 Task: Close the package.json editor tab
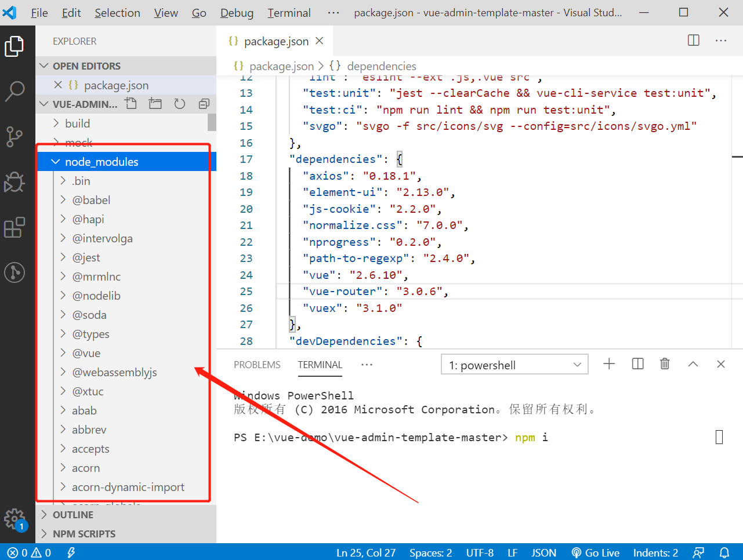pyautogui.click(x=320, y=41)
